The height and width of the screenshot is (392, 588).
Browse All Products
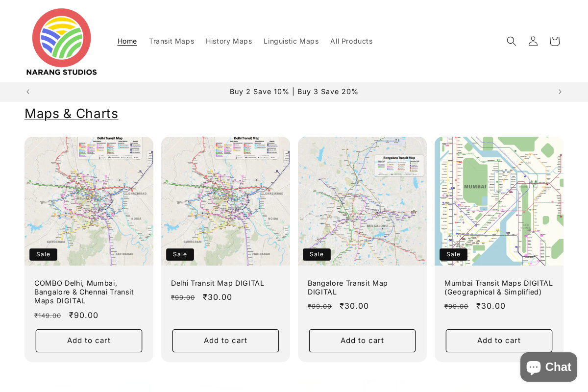(351, 41)
